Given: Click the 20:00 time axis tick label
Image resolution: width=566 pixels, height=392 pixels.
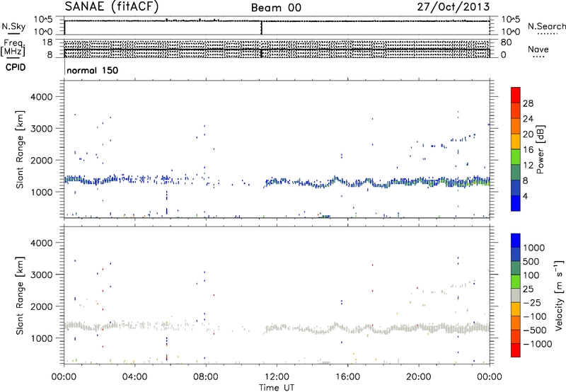Looking at the screenshot, I should pos(419,377).
